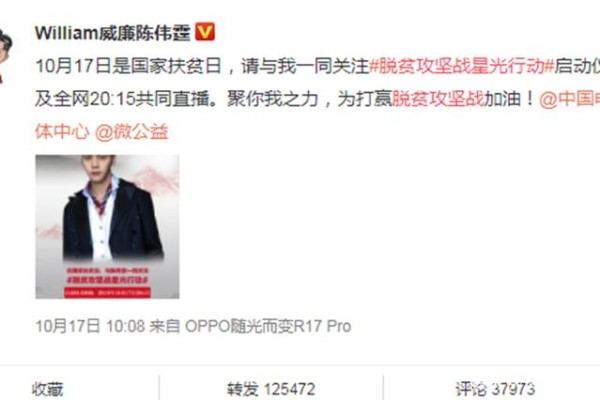This screenshot has width=600, height=400.
Task: Click the post text about 国家扶贫日
Action: (x=129, y=66)
